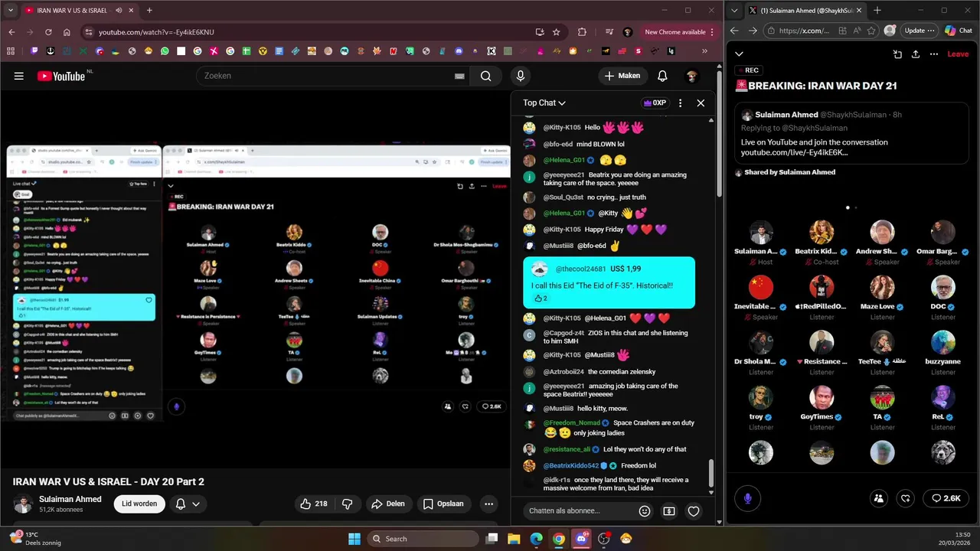Viewport: 980px width, 551px height.
Task: Click the YouTube search magnifier button
Action: coord(485,76)
